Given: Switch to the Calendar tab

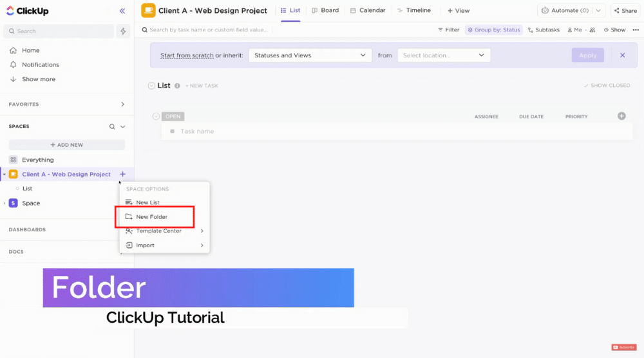Looking at the screenshot, I should (368, 10).
